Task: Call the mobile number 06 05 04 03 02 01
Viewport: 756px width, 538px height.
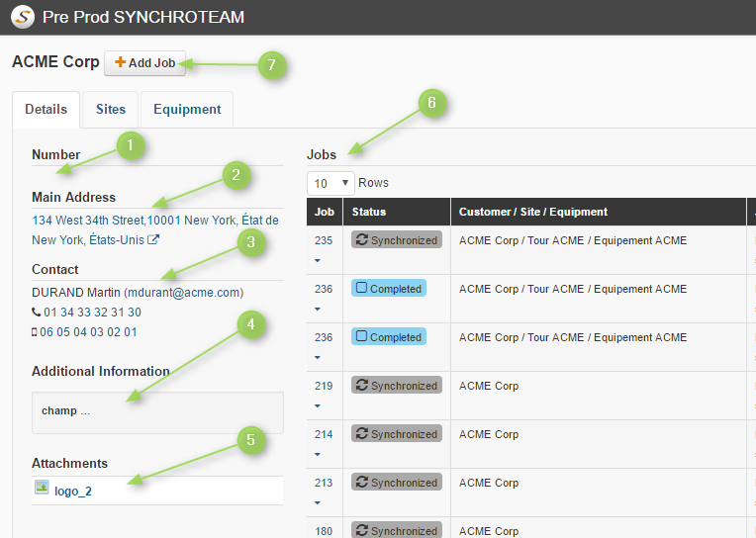Action: [x=88, y=332]
